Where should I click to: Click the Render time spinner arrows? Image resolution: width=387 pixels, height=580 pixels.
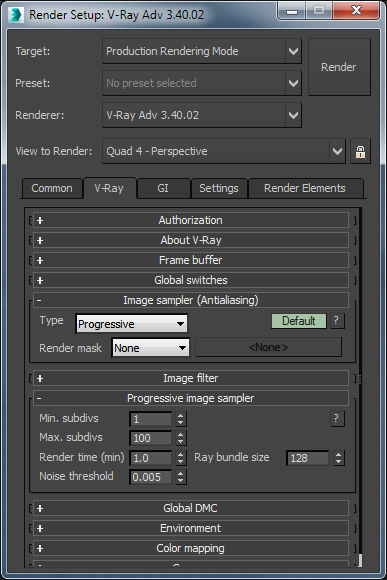point(180,458)
